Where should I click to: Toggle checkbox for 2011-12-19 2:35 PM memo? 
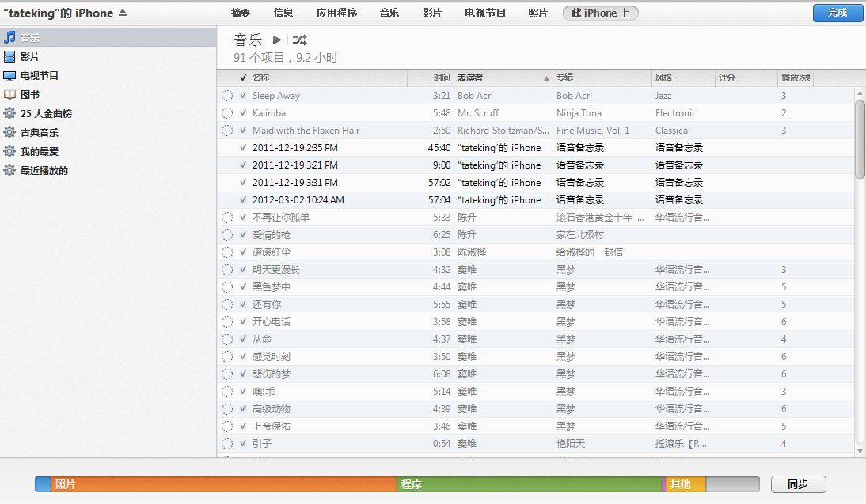243,148
